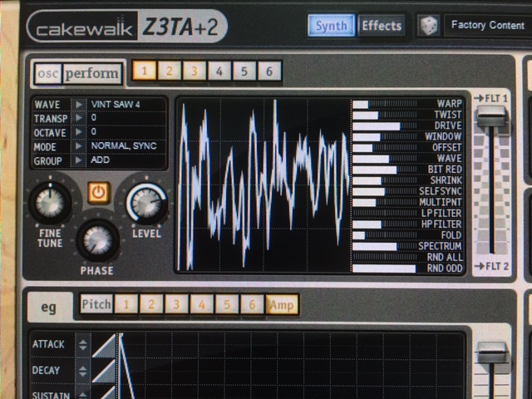This screenshot has width=532, height=399.
Task: Select envelope generator 2
Action: point(151,304)
